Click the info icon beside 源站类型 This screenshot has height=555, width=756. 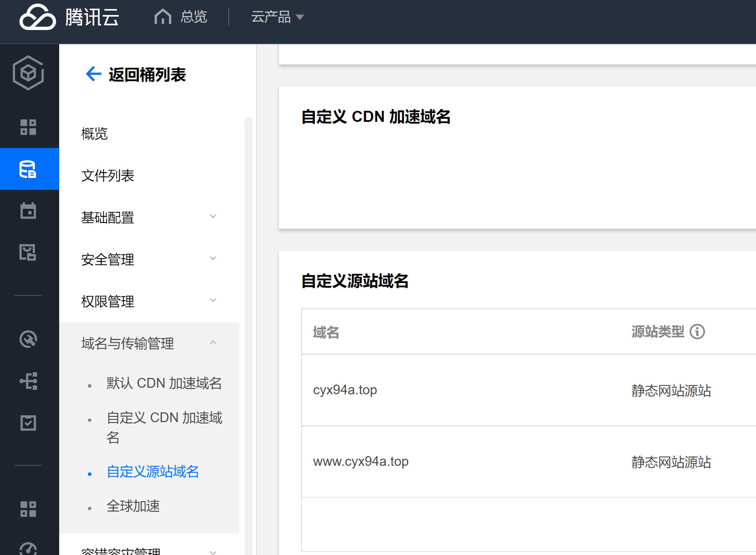(697, 332)
